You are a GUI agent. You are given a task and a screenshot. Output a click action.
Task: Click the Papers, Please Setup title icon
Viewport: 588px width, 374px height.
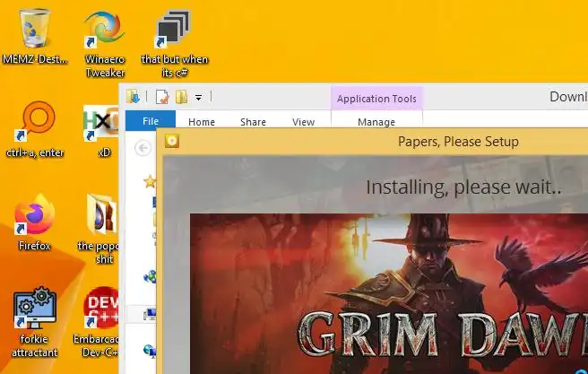click(172, 141)
